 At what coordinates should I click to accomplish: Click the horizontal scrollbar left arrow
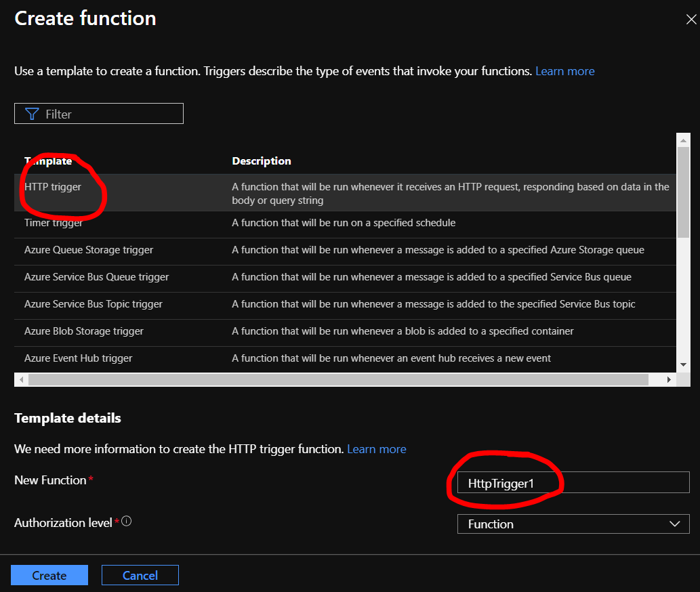coord(22,379)
